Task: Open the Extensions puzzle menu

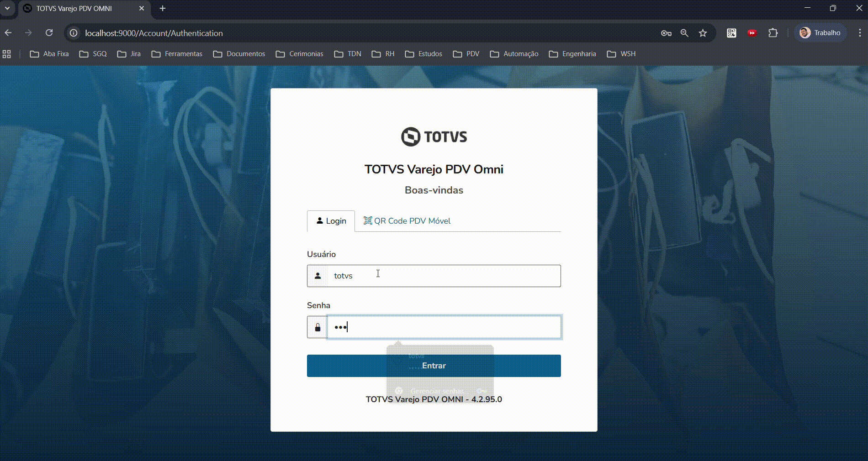Action: click(773, 33)
